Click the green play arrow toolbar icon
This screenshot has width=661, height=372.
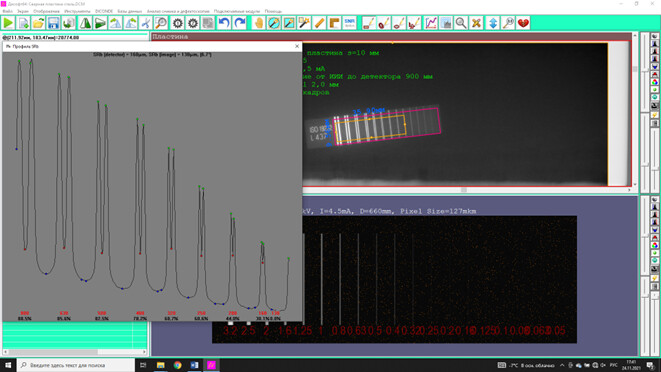8,23
